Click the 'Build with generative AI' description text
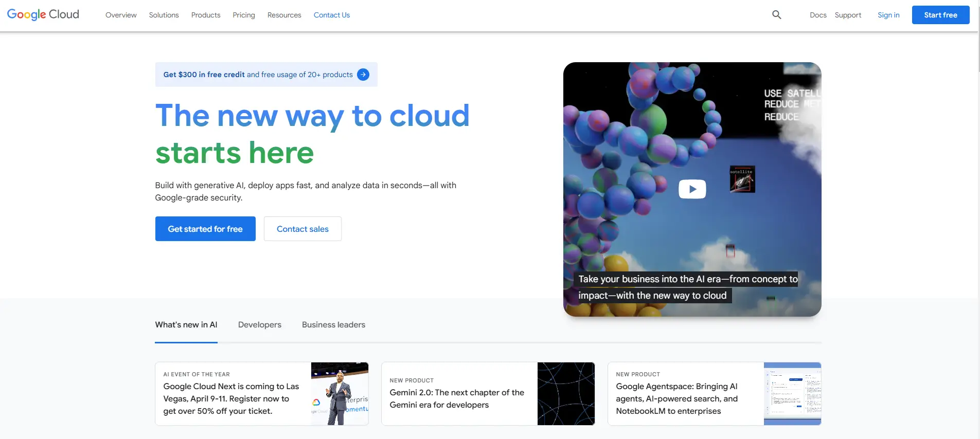This screenshot has width=980, height=439. 306,191
